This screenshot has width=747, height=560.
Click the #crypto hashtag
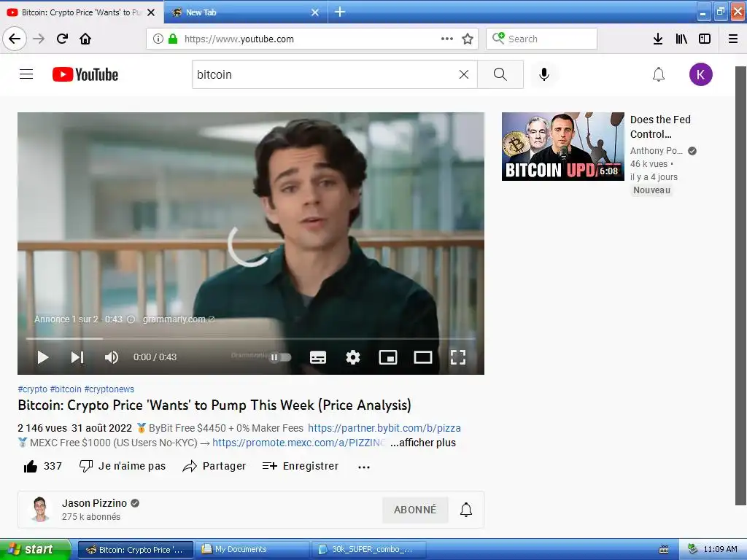coord(32,389)
